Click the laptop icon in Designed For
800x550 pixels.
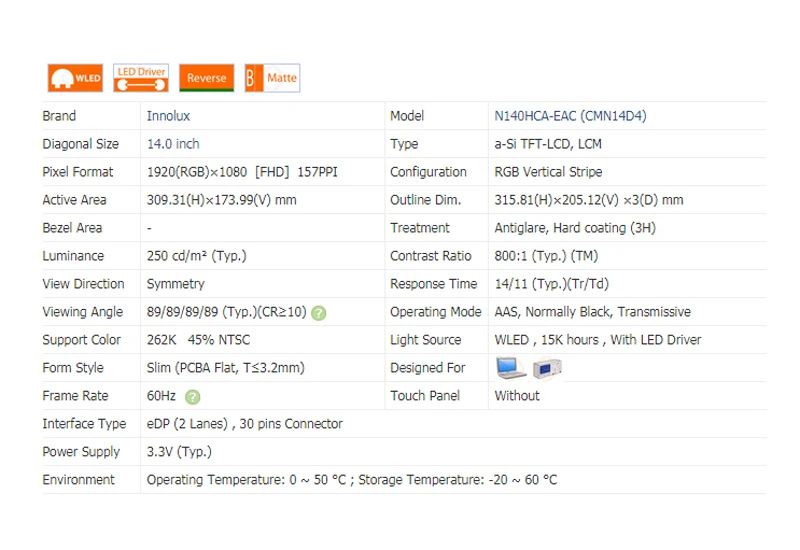click(511, 368)
